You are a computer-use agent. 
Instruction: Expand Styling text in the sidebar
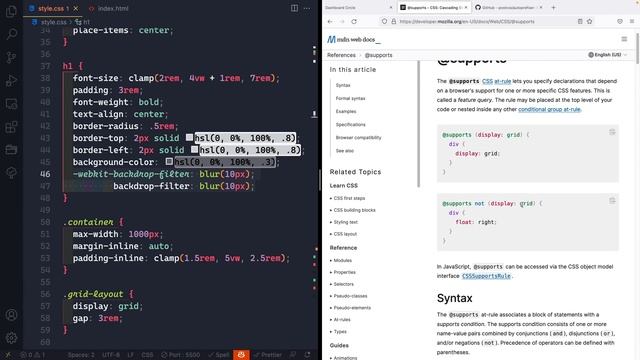click(x=344, y=222)
